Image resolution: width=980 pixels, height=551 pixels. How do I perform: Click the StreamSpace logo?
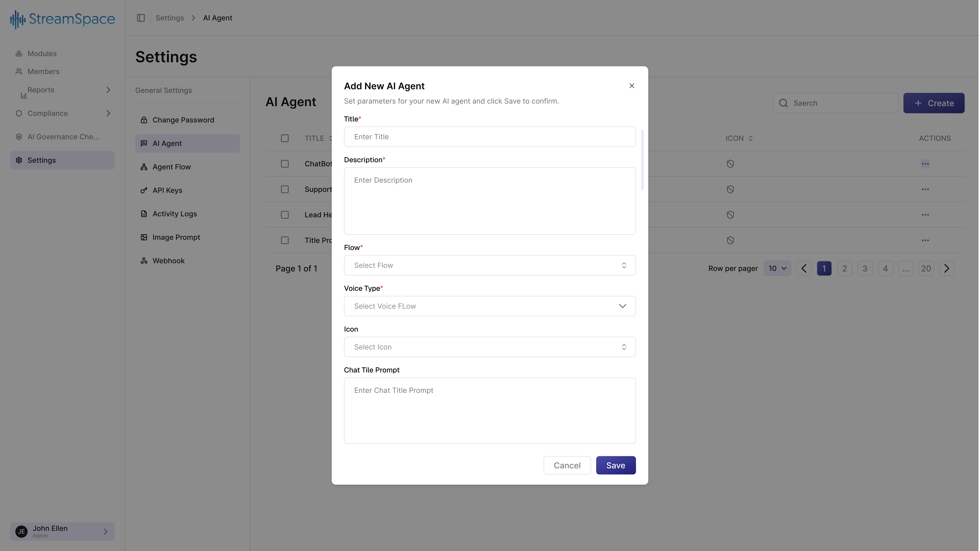[x=62, y=19]
